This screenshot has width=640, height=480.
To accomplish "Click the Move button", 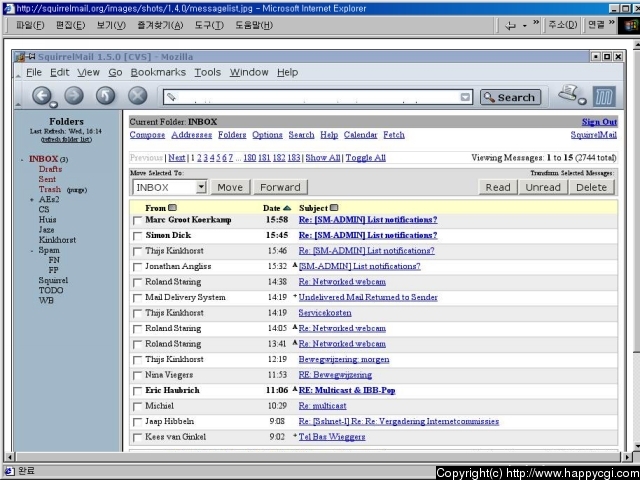I will (x=230, y=187).
